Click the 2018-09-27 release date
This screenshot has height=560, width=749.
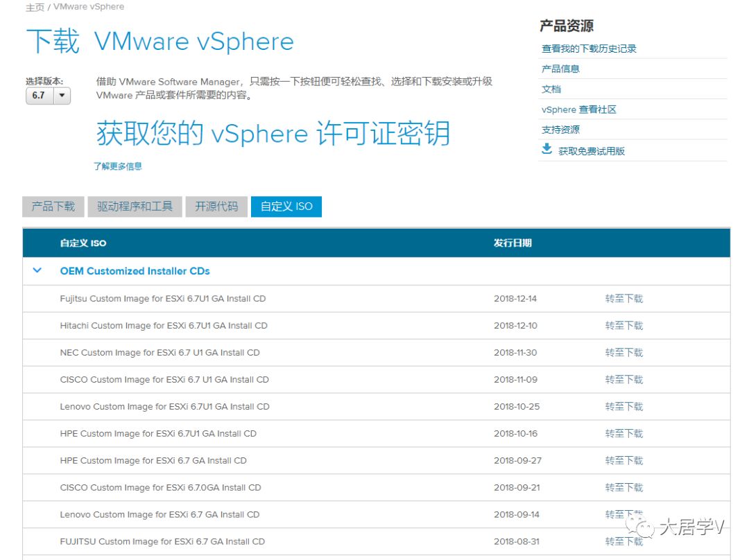pos(517,460)
